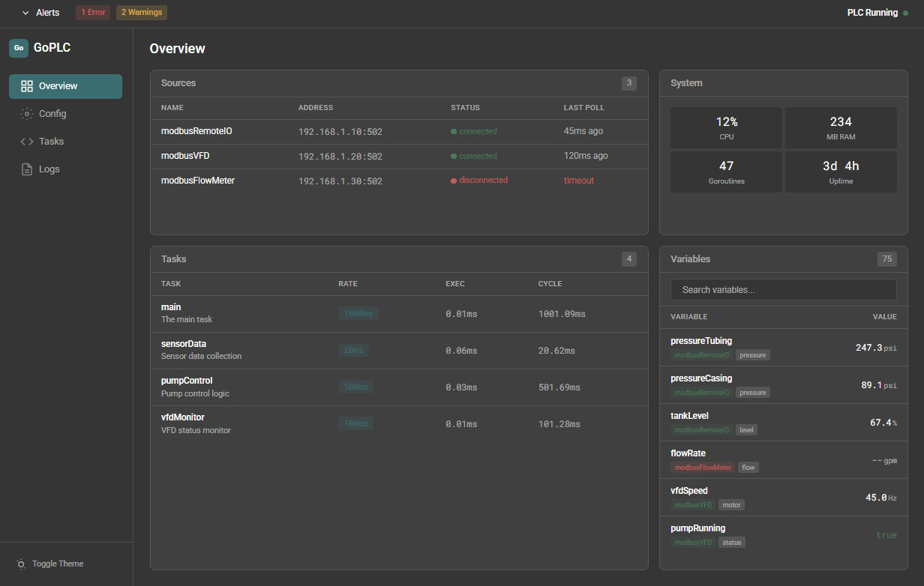
Task: Click the pressure tag under pressureTubing
Action: pos(752,355)
